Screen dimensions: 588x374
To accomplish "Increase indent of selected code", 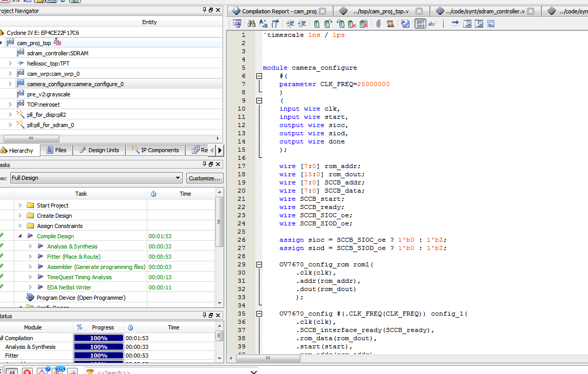I will 290,24.
